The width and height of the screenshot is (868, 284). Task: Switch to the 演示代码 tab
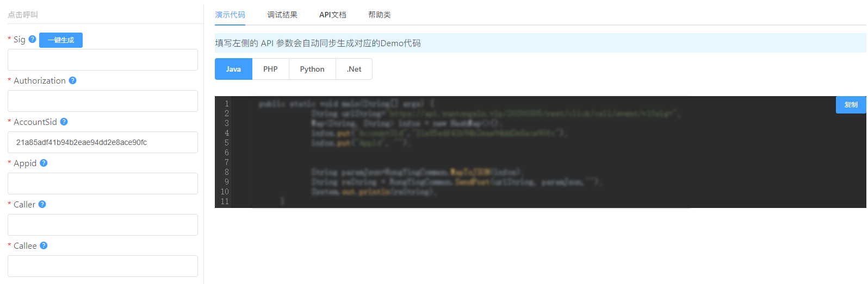[230, 15]
